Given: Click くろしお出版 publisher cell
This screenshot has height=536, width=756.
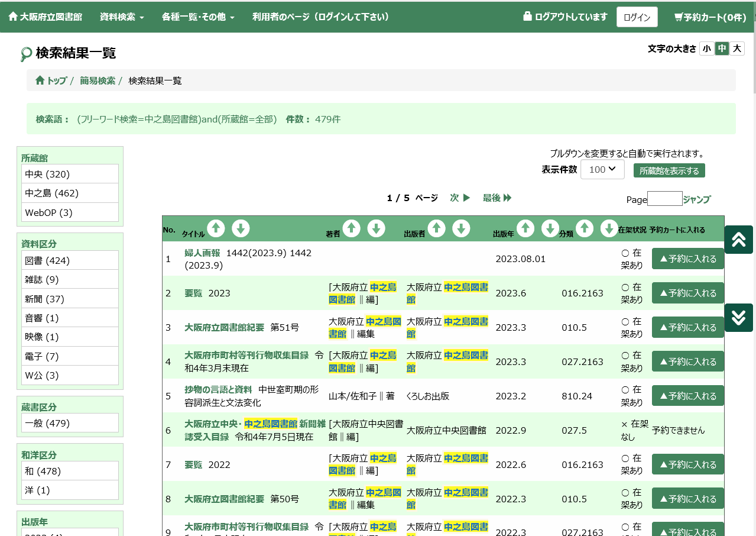Looking at the screenshot, I should (427, 396).
